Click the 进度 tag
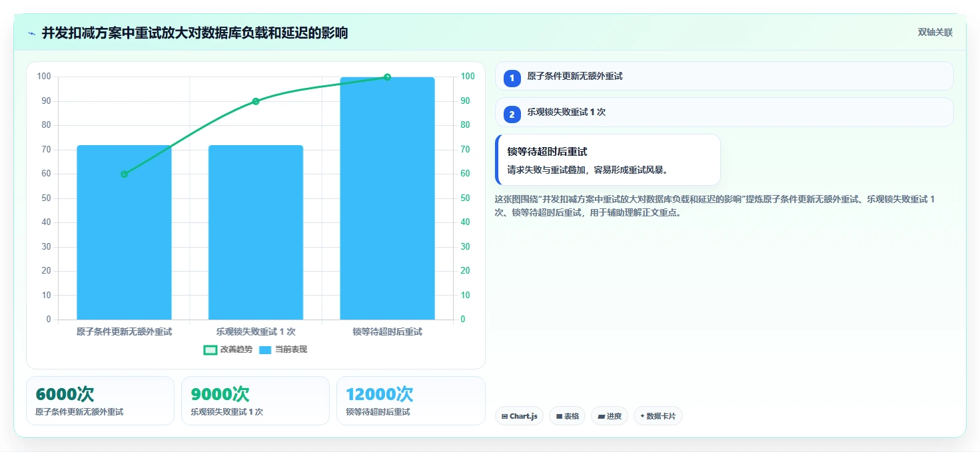 (610, 416)
